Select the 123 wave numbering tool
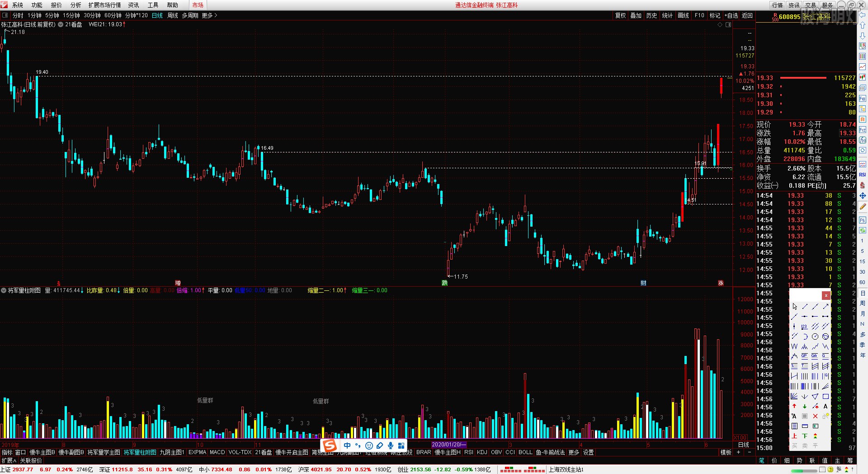This screenshot has width=868, height=474. [805, 326]
